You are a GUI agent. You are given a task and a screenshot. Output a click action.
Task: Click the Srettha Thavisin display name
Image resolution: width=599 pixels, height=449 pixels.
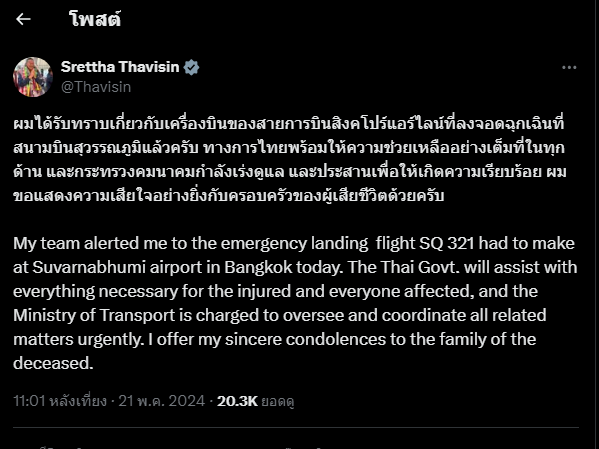point(120,67)
